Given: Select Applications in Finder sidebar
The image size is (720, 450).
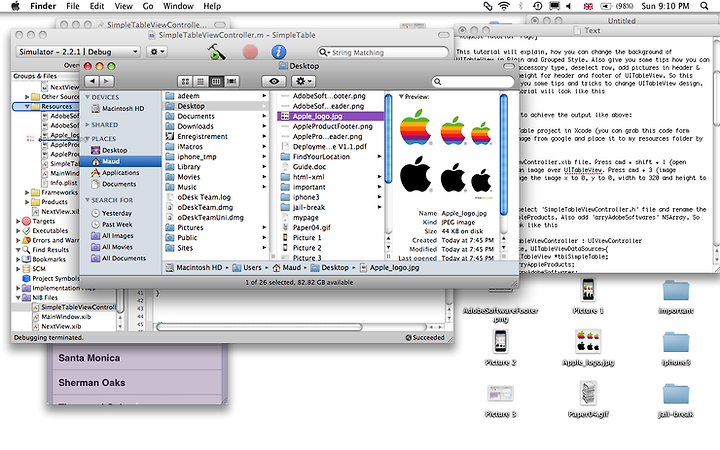Looking at the screenshot, I should tap(115, 173).
